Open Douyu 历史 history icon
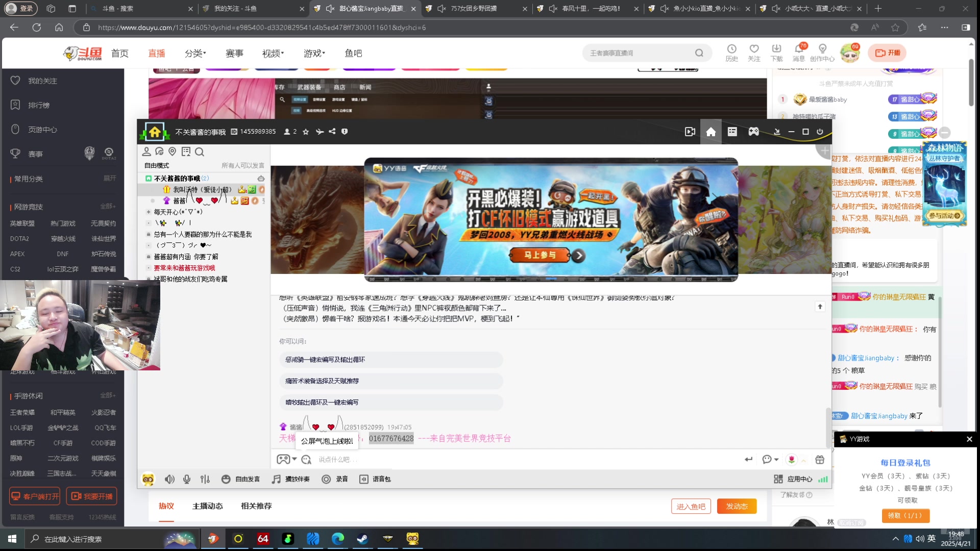This screenshot has height=551, width=980. (x=731, y=53)
